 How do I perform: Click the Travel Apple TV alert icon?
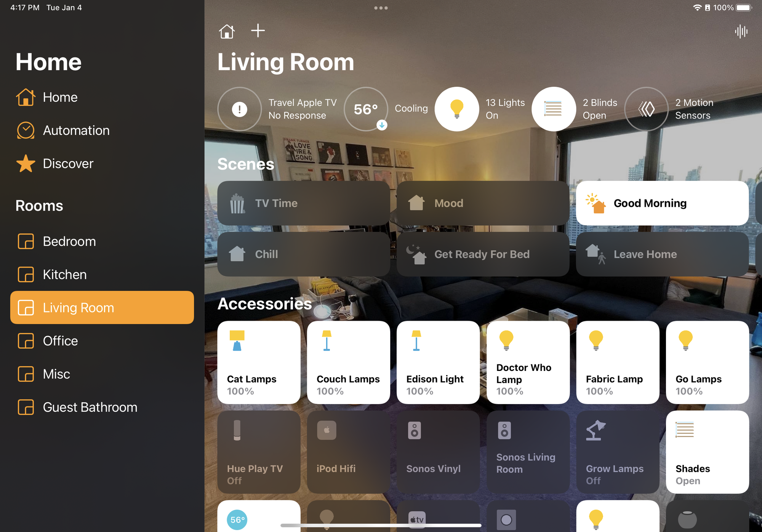pos(239,108)
